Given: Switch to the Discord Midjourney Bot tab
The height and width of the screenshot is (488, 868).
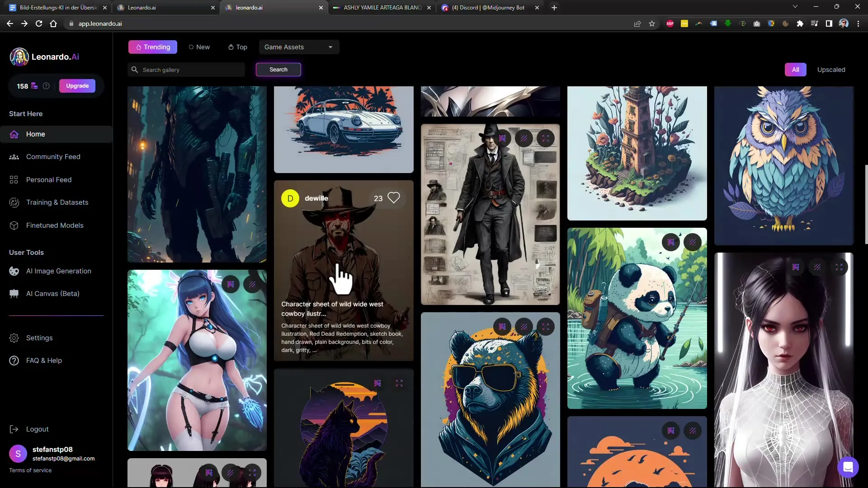Looking at the screenshot, I should pyautogui.click(x=491, y=8).
